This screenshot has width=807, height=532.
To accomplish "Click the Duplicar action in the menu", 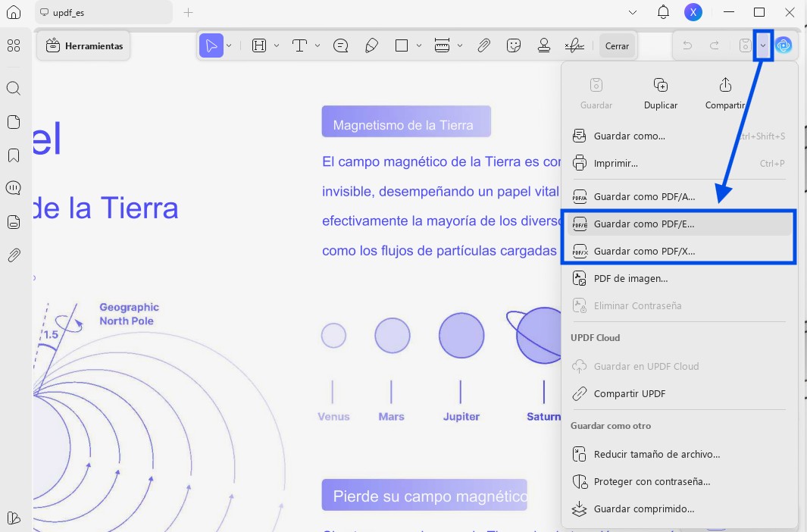I will 660,92.
